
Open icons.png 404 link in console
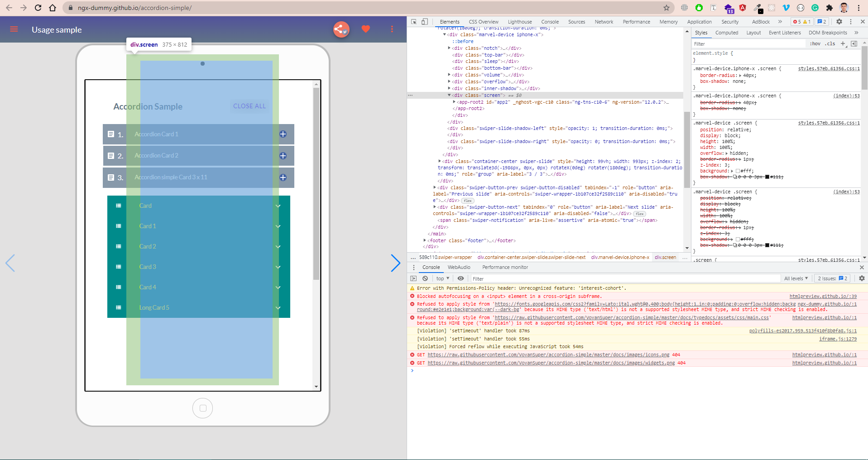coord(549,355)
